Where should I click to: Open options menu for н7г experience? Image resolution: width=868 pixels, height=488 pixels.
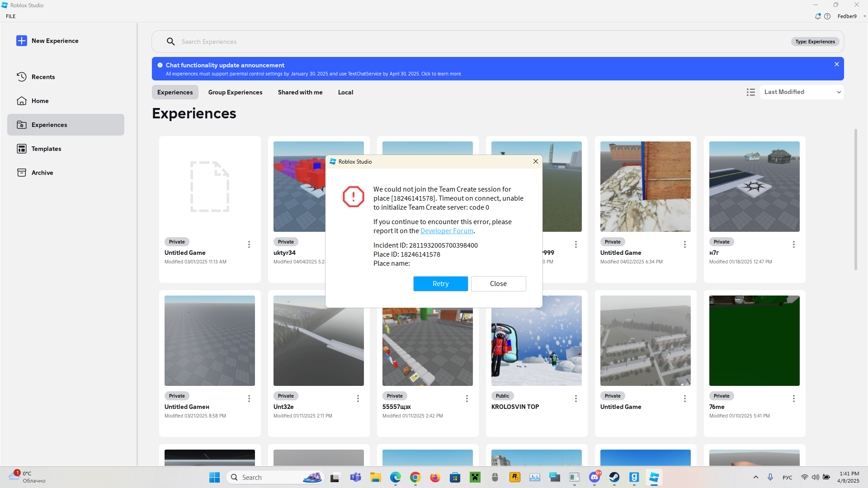point(794,244)
